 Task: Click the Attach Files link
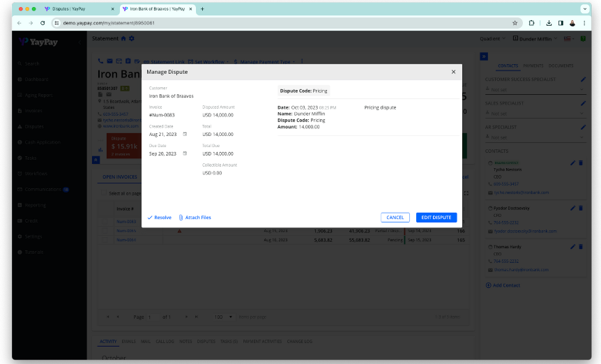pos(195,218)
